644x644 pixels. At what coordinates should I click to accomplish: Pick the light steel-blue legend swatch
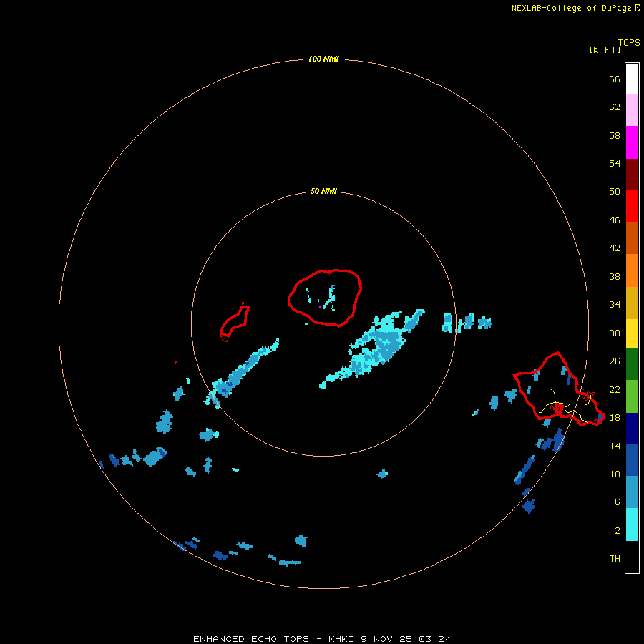click(x=632, y=492)
